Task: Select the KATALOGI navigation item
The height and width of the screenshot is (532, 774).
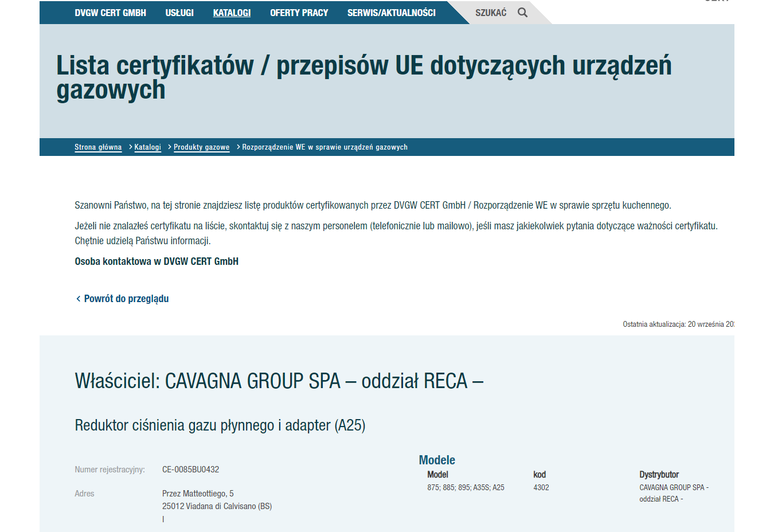Action: coord(232,13)
